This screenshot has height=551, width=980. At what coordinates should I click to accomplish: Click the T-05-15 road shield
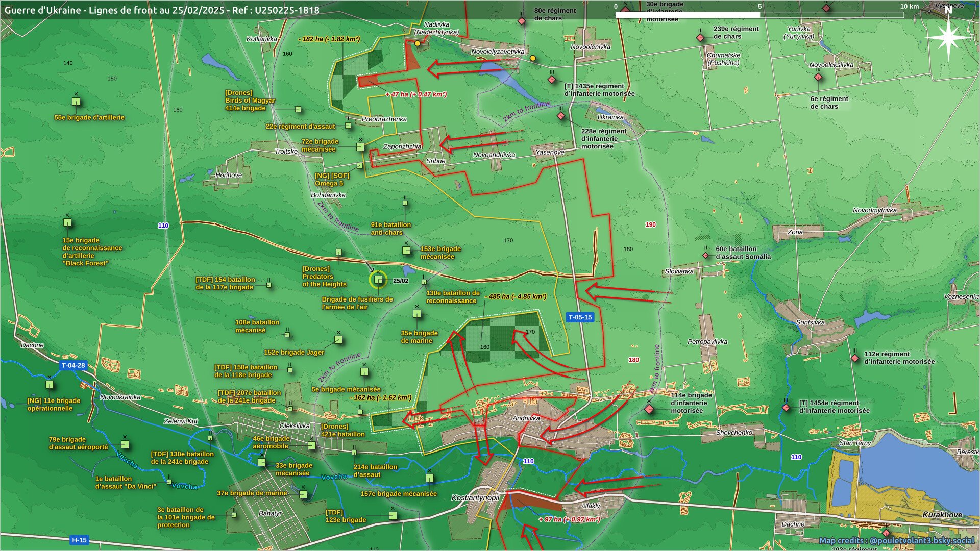[x=580, y=317]
